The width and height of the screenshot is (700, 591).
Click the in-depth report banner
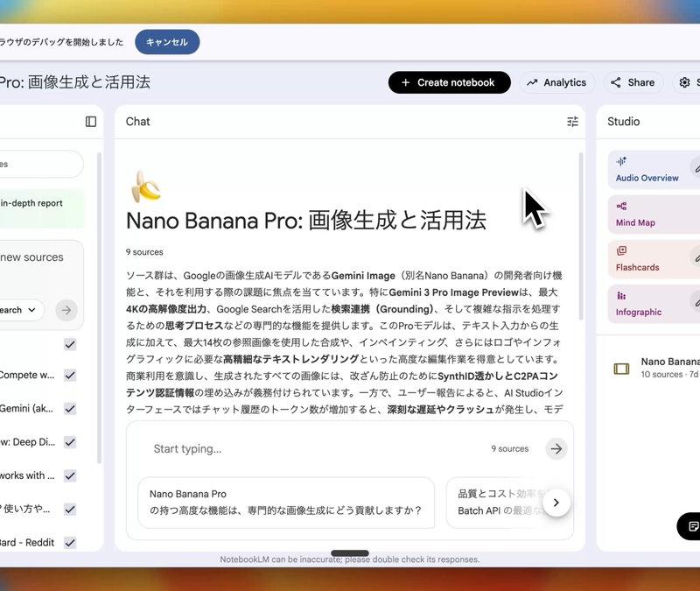coord(42,208)
